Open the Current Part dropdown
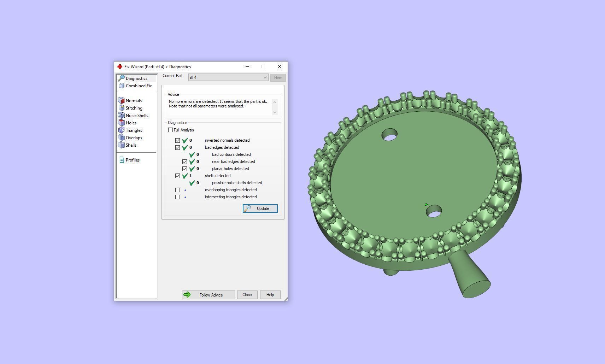 228,77
